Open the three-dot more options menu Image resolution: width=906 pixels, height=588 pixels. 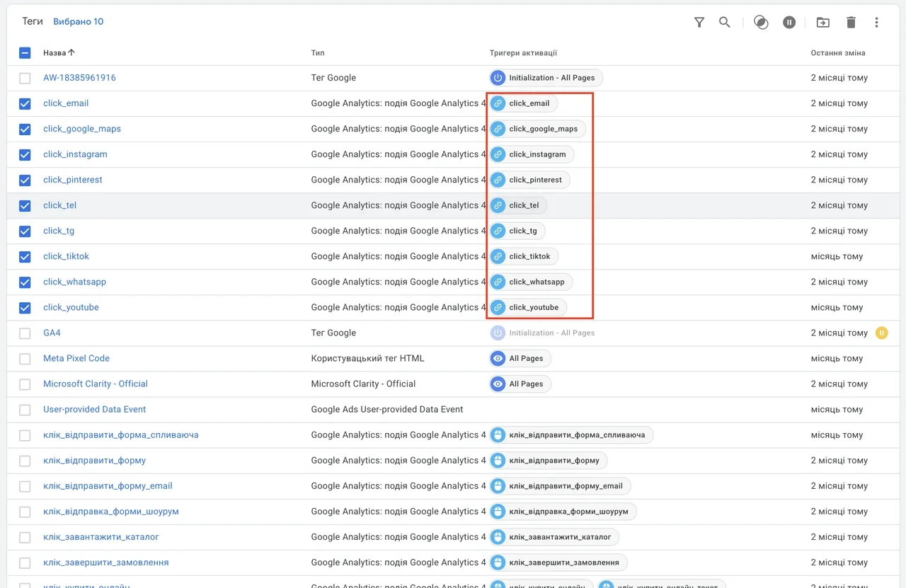(876, 22)
